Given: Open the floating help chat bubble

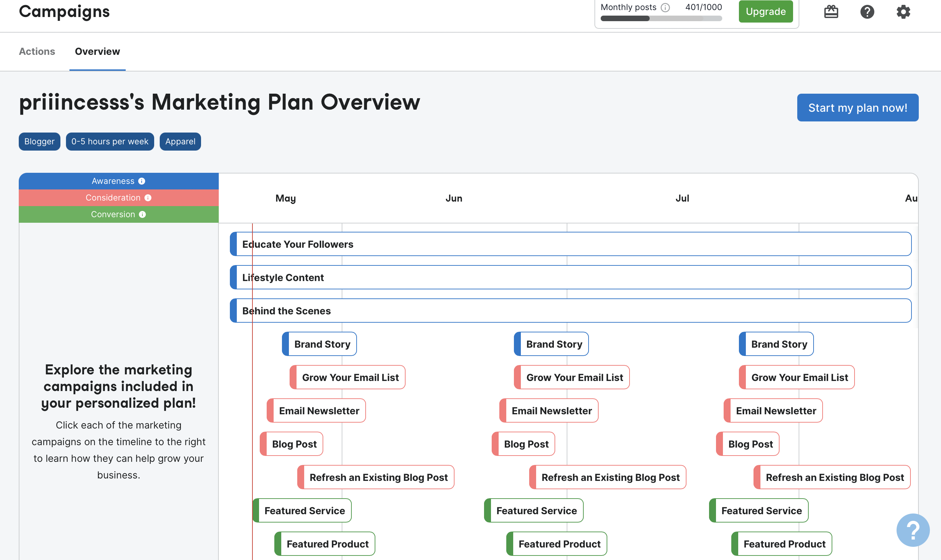Looking at the screenshot, I should [913, 530].
